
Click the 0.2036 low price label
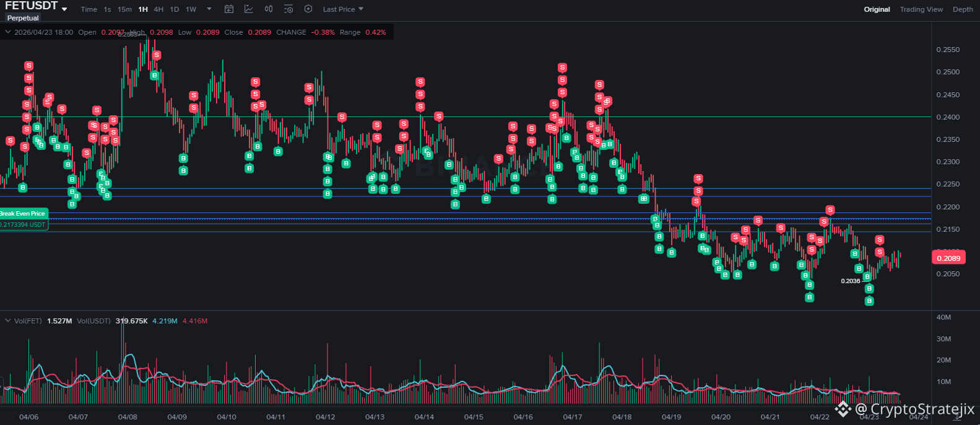[851, 281]
